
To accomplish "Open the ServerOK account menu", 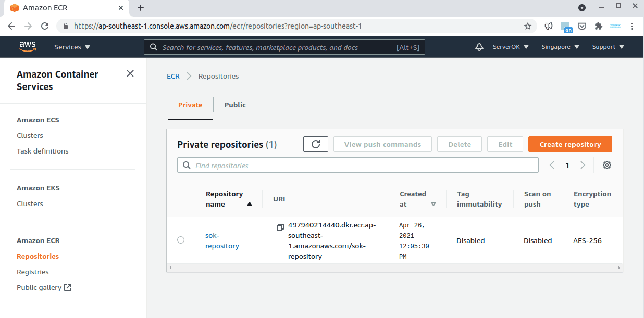I will click(x=510, y=47).
